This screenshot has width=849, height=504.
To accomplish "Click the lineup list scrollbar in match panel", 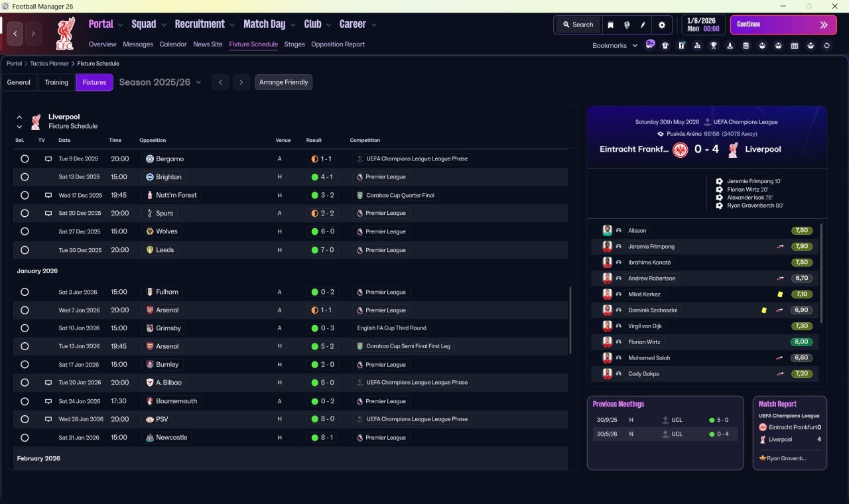I will 822,273.
